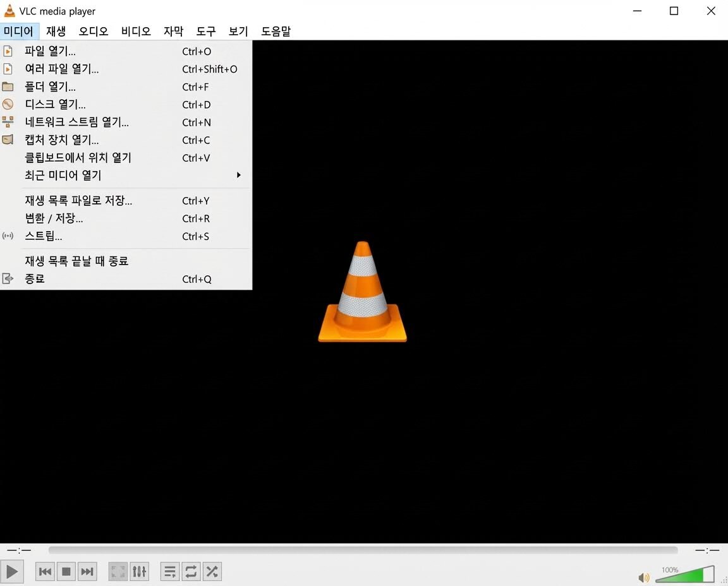Expand the 최근 미디어 열기 submenu

point(63,176)
